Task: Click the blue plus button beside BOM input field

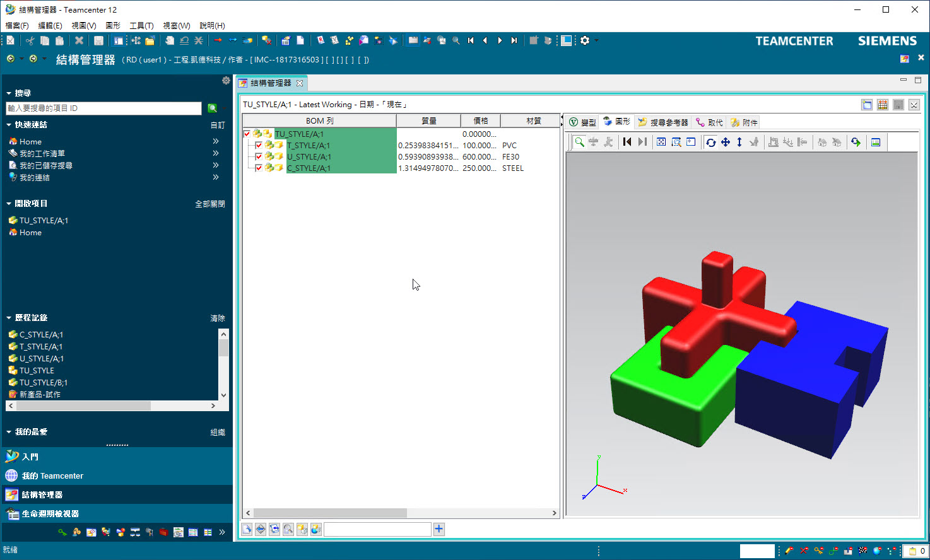Action: (439, 529)
